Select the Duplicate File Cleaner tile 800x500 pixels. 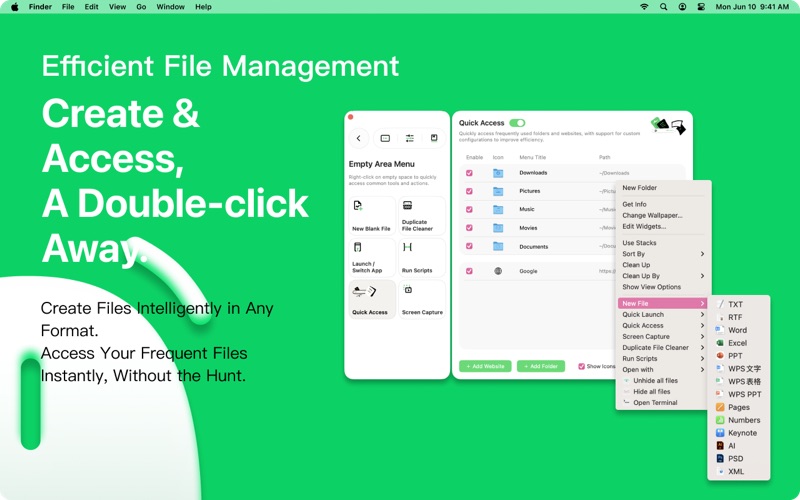(422, 215)
